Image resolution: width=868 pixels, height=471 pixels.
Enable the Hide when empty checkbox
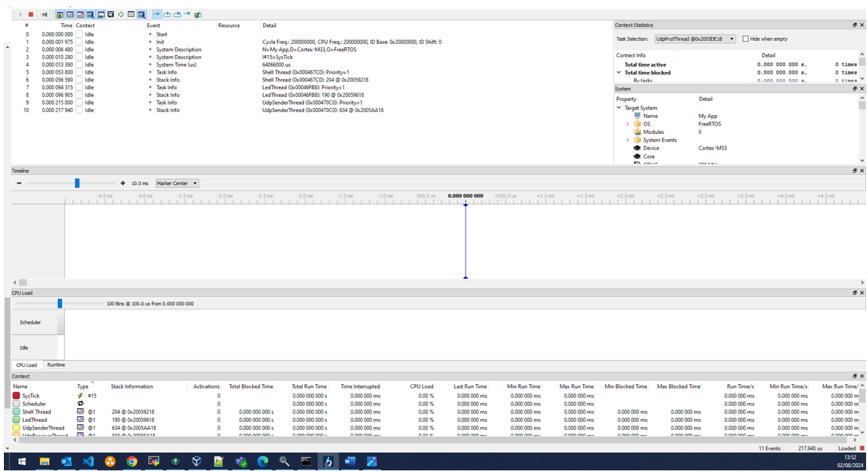coord(746,39)
